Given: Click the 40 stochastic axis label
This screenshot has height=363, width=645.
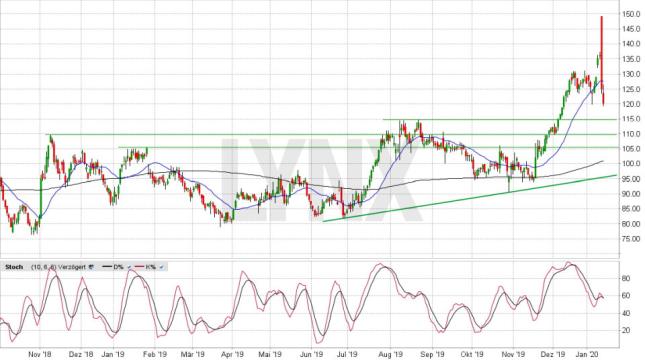Looking at the screenshot, I should pyautogui.click(x=626, y=313).
